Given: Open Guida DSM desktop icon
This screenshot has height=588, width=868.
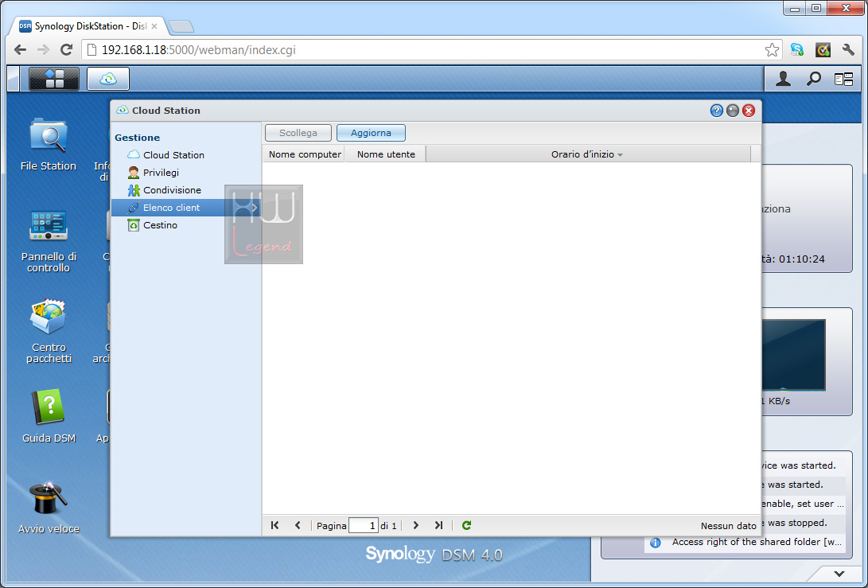Looking at the screenshot, I should (x=49, y=416).
